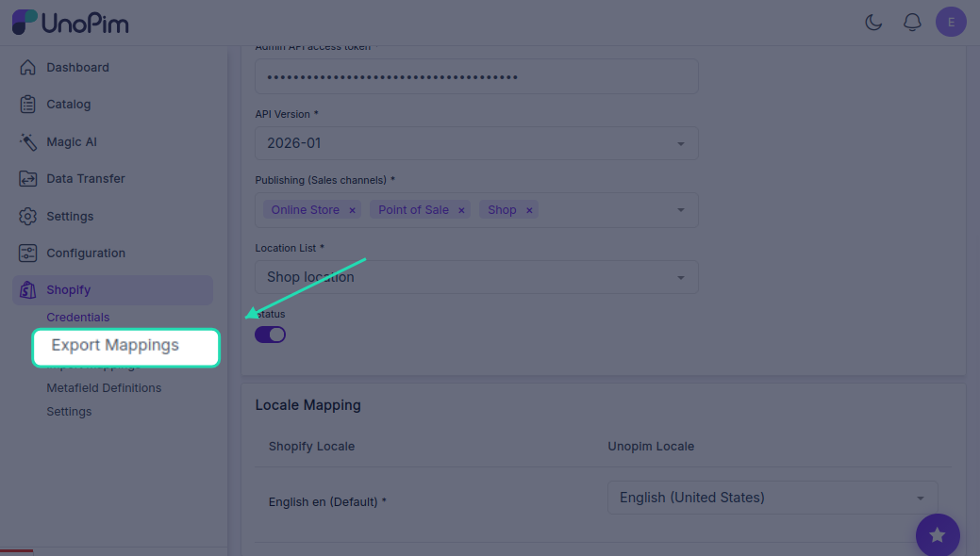Click the Online Store tag text
980x556 pixels.
[305, 210]
